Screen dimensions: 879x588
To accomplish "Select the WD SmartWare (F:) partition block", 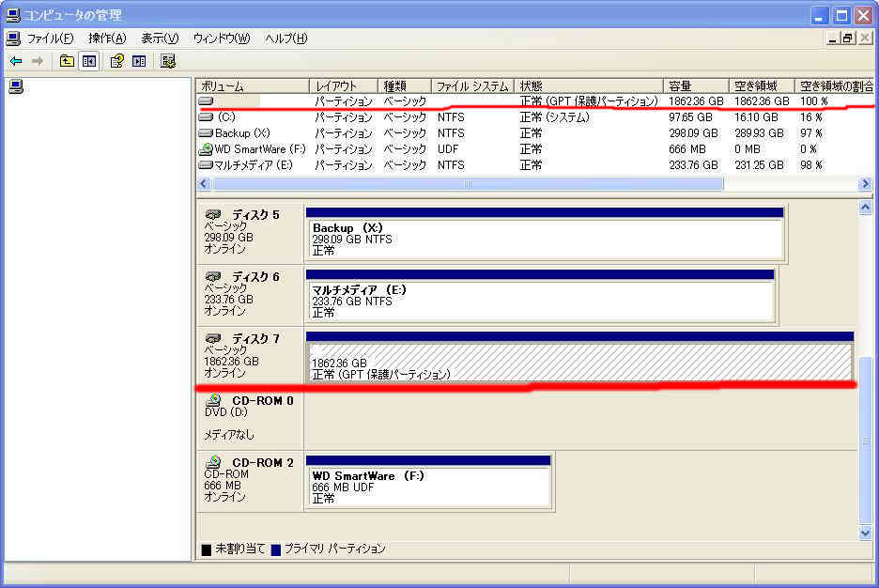I will 428,481.
